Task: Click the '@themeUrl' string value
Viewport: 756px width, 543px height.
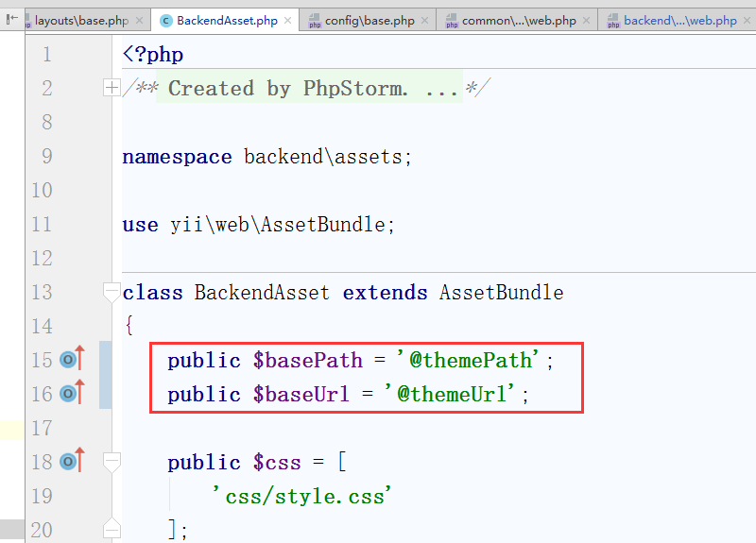Action: click(x=451, y=394)
